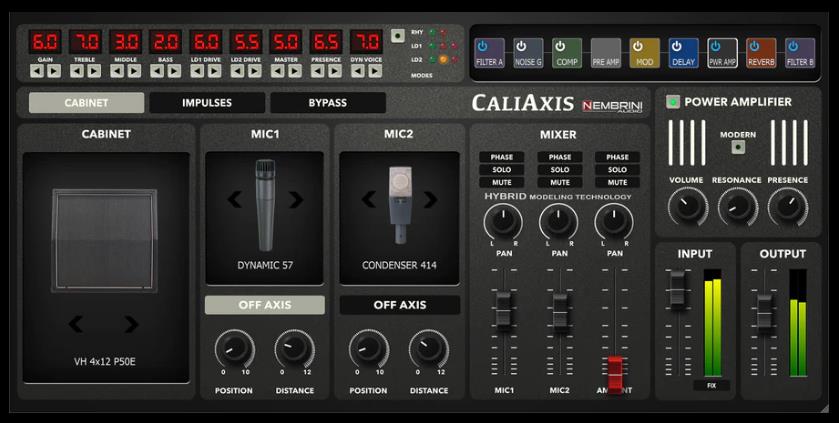839x423 pixels.
Task: Solo the Ambient mixer channel
Action: [x=617, y=170]
